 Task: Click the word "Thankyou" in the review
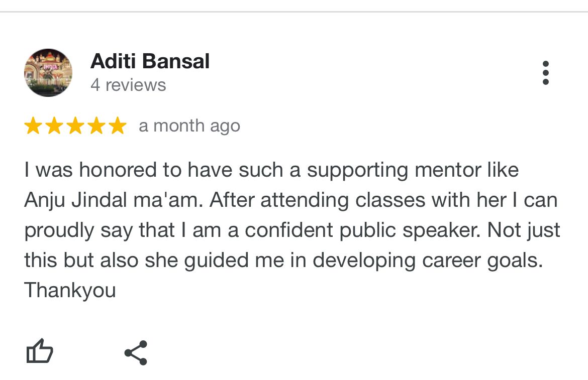click(70, 291)
